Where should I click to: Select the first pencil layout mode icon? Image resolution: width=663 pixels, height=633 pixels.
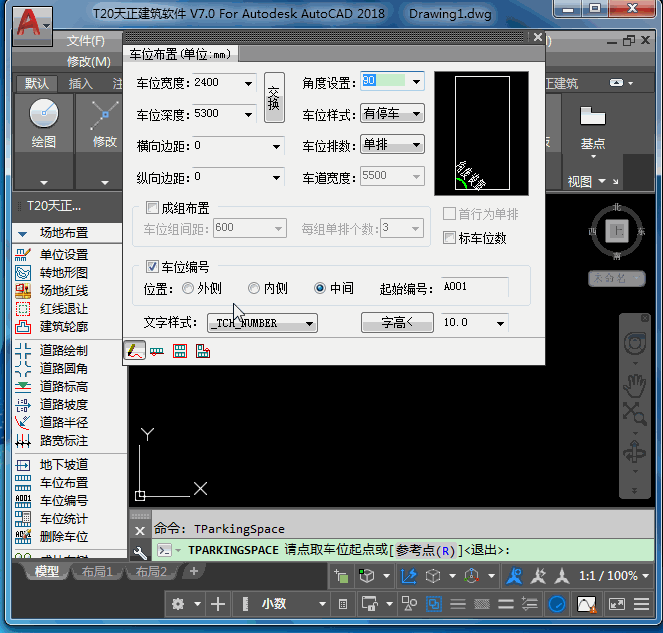point(134,351)
